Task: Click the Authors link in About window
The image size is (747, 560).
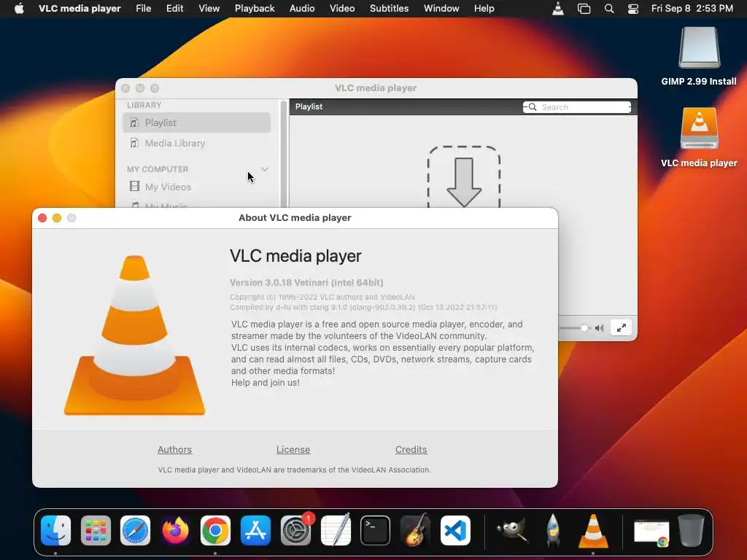Action: coord(175,449)
